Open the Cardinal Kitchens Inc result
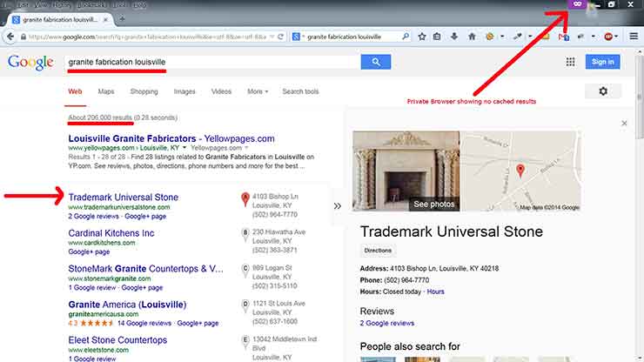This screenshot has width=644, height=362. (111, 233)
